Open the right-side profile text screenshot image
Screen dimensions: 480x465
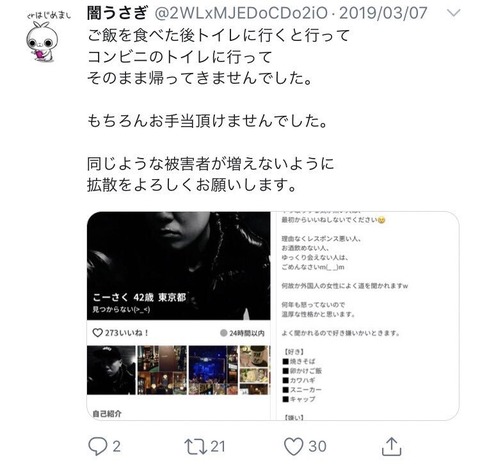[365, 316]
